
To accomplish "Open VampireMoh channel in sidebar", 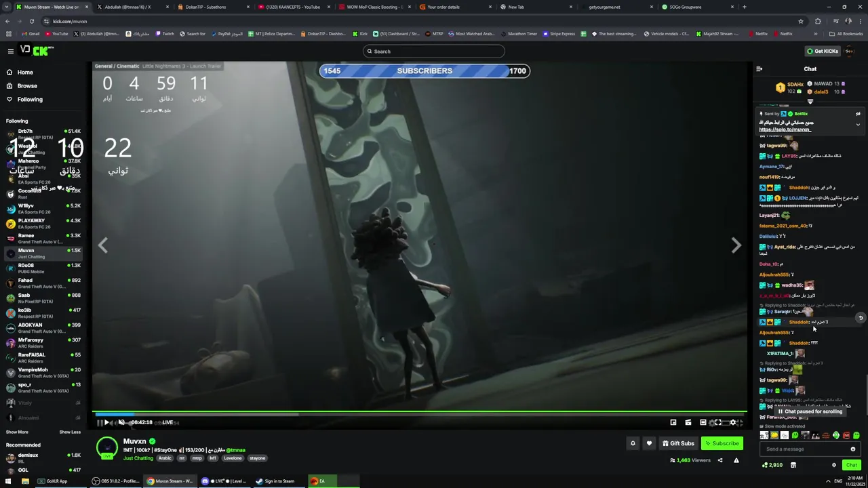I will tap(44, 372).
